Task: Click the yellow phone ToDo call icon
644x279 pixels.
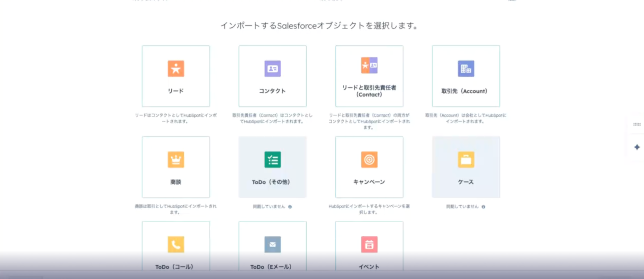Action: (176, 245)
